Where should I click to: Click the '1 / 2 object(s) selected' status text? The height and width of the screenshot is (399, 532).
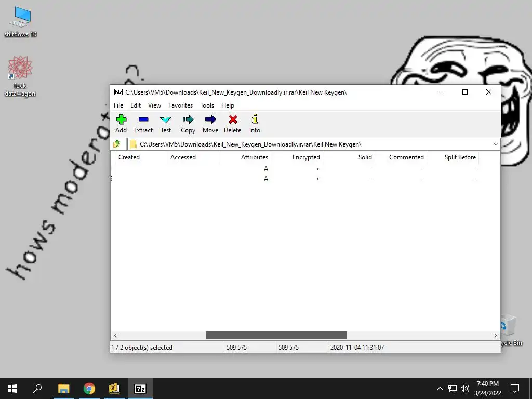click(142, 348)
